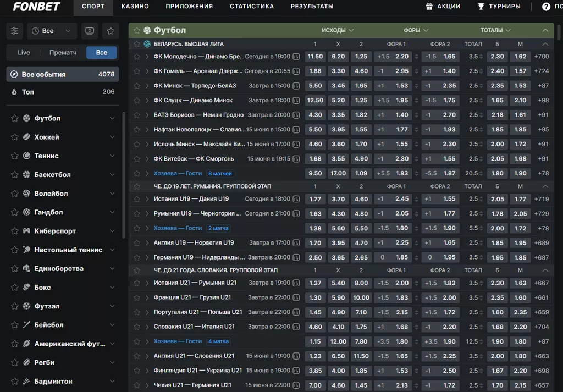
Task: Switch the event filter to Live
Action: (x=24, y=53)
